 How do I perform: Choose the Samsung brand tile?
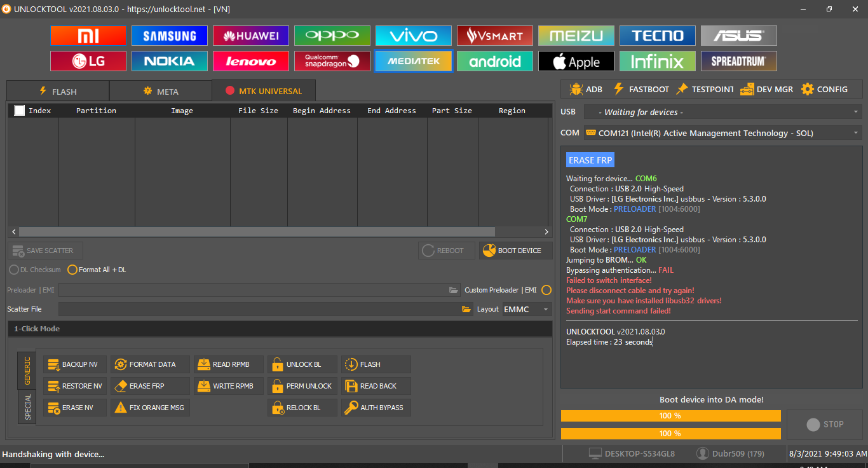point(170,36)
